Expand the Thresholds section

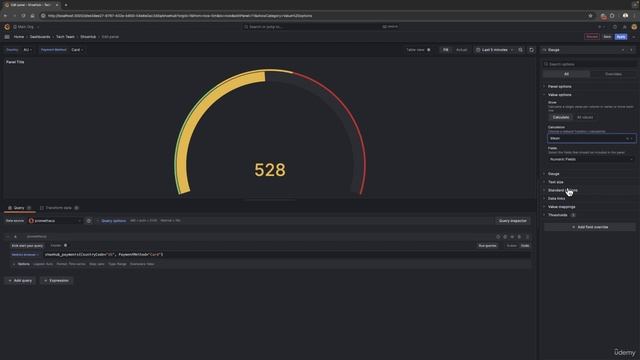pyautogui.click(x=558, y=215)
